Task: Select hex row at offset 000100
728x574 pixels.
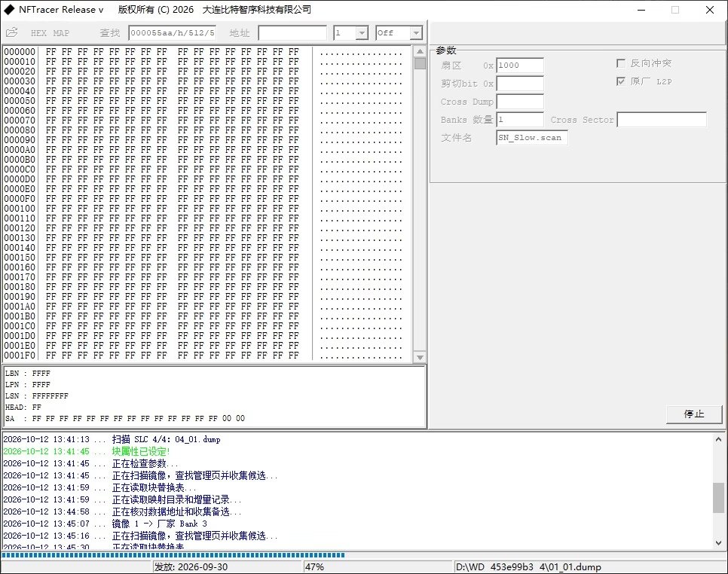Action: tap(203, 209)
